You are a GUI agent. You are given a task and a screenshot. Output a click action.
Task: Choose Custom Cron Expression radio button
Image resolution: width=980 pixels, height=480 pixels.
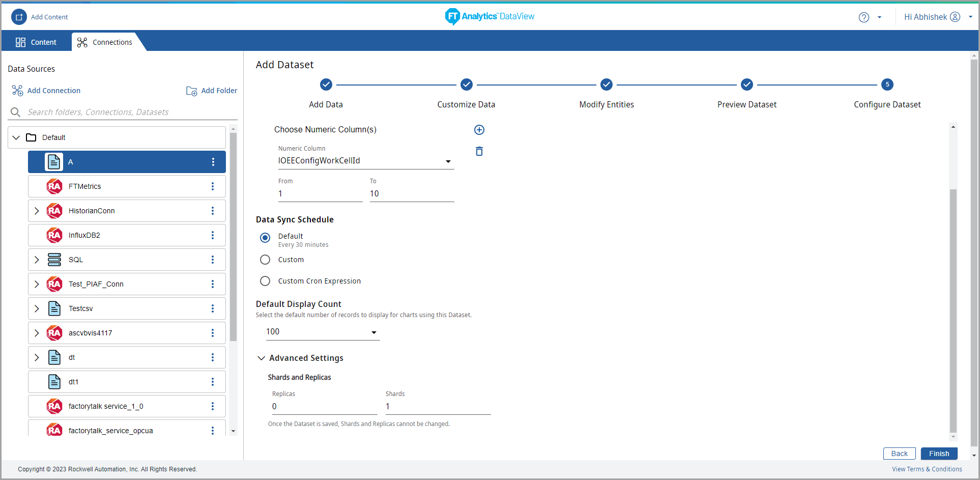[x=265, y=281]
